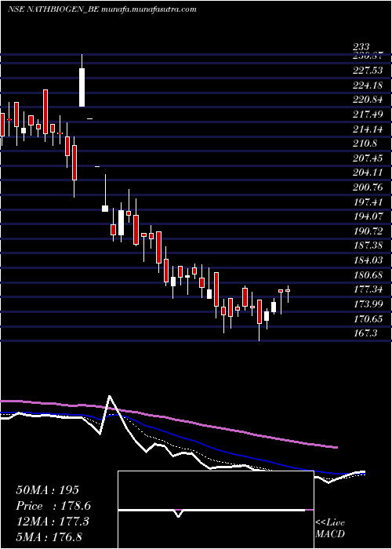The width and height of the screenshot is (392, 549).
Task: Click the 217.49 price axis label
Action: point(368,115)
